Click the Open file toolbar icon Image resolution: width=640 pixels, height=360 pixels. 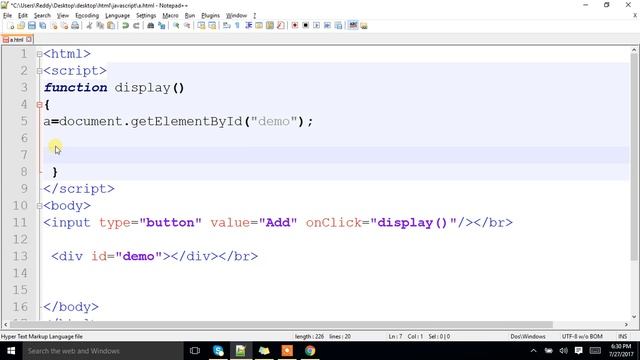click(21, 26)
